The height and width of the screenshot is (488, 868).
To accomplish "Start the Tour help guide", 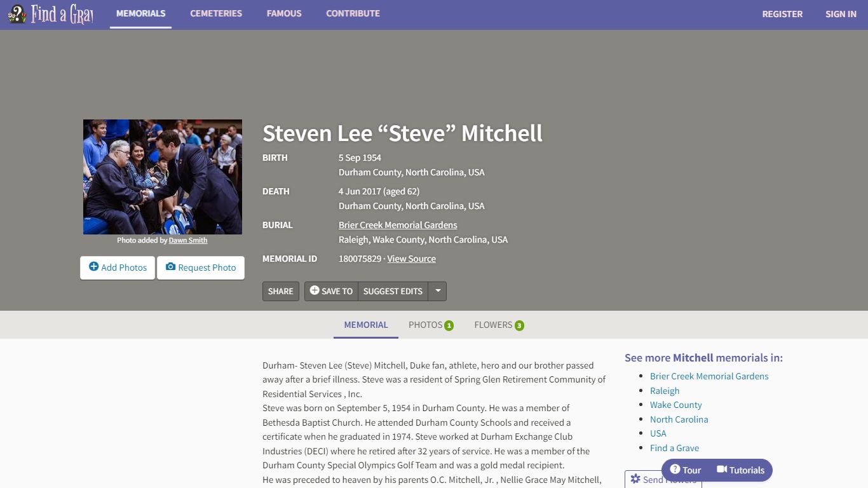I will pos(686,470).
